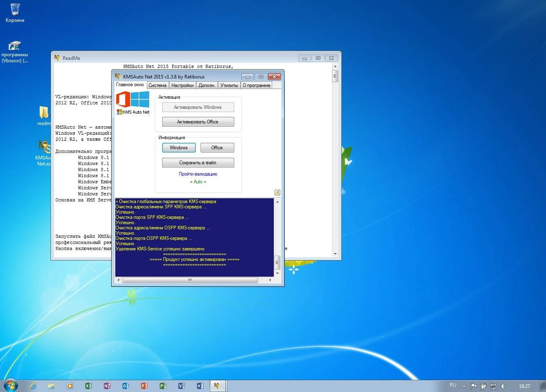Click 'Продукт успешно активирован' log line
Viewport: 546px width, 392px height.
[195, 259]
